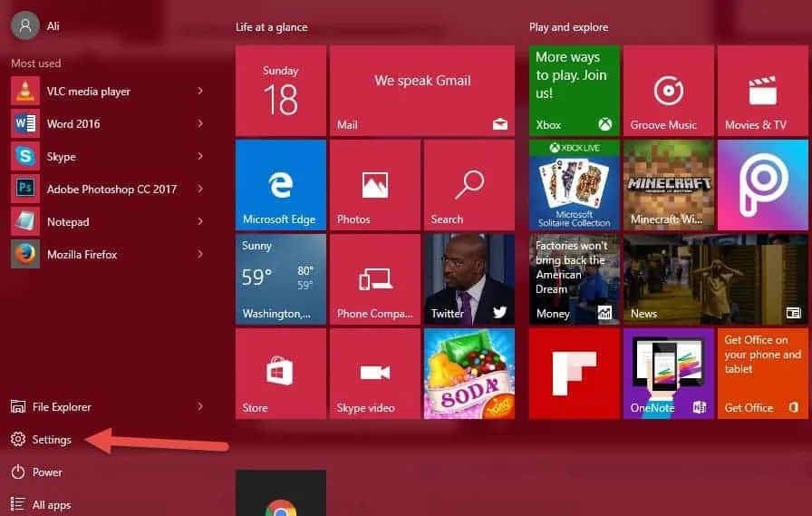Open the Minecraft tile

[x=668, y=184]
